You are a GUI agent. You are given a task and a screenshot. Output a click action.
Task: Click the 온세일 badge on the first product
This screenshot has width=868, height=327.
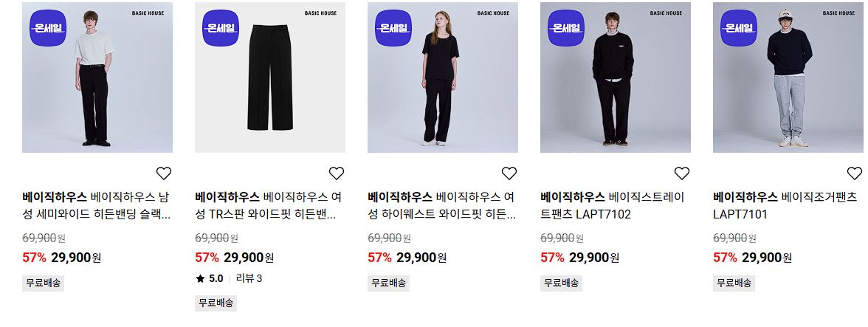(48, 27)
